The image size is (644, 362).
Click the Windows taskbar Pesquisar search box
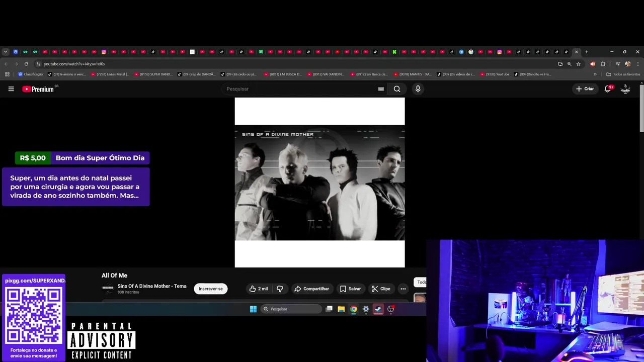pos(291,309)
